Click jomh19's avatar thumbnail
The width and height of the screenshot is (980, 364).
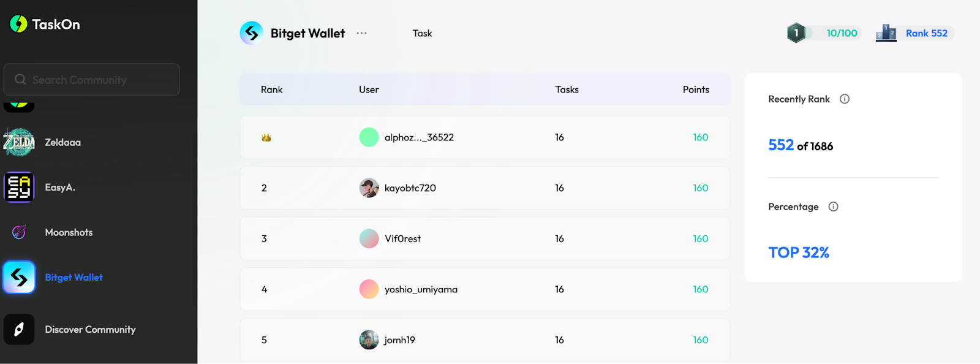(369, 340)
